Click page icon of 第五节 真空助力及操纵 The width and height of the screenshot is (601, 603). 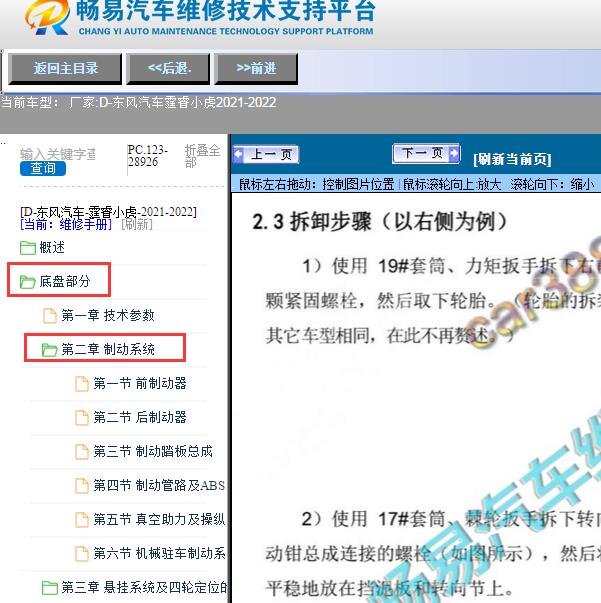click(82, 520)
